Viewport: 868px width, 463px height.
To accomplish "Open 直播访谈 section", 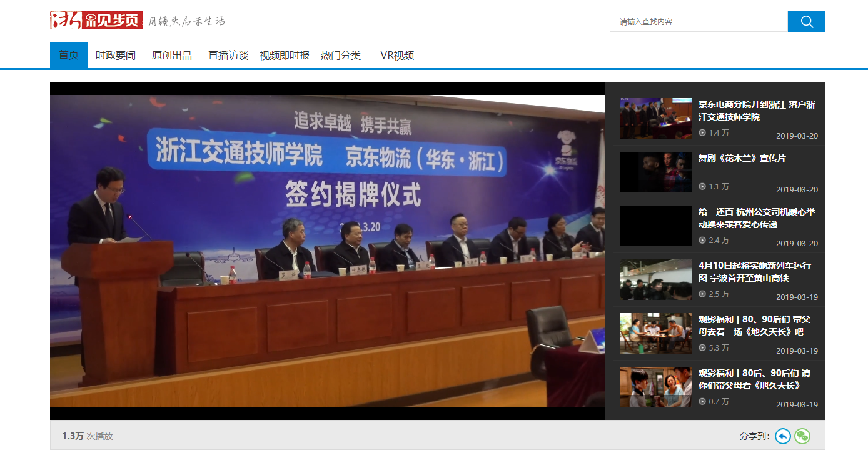I will (228, 55).
